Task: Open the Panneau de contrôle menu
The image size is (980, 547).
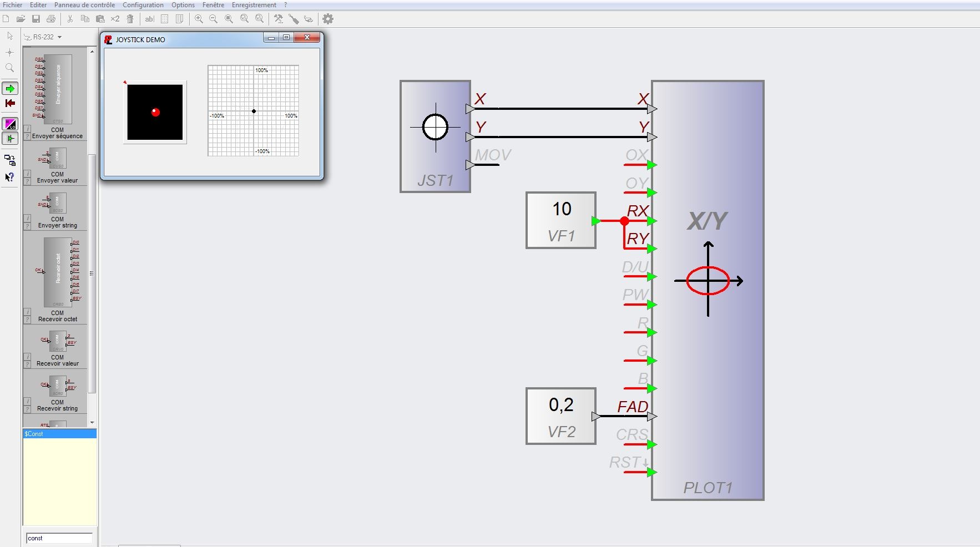Action: point(84,5)
